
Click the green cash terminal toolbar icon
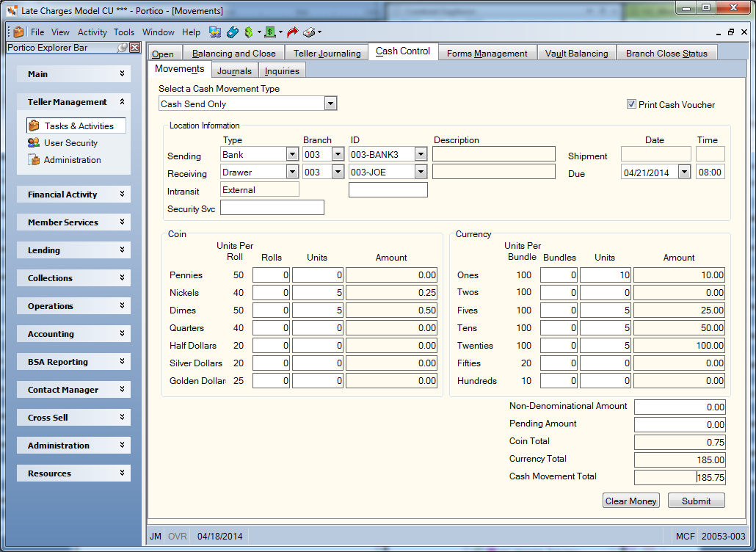pos(270,32)
